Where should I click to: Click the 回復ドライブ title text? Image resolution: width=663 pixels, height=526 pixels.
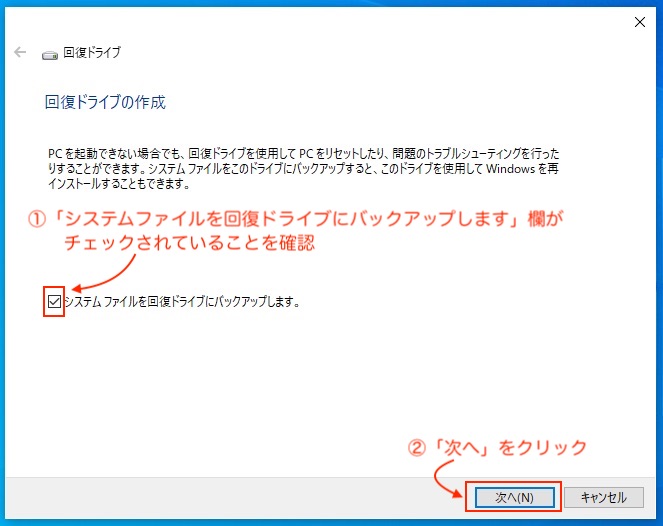(x=92, y=52)
